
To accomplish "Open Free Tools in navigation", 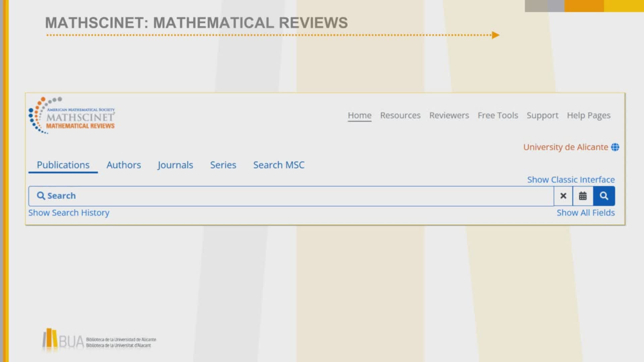I will click(x=498, y=115).
